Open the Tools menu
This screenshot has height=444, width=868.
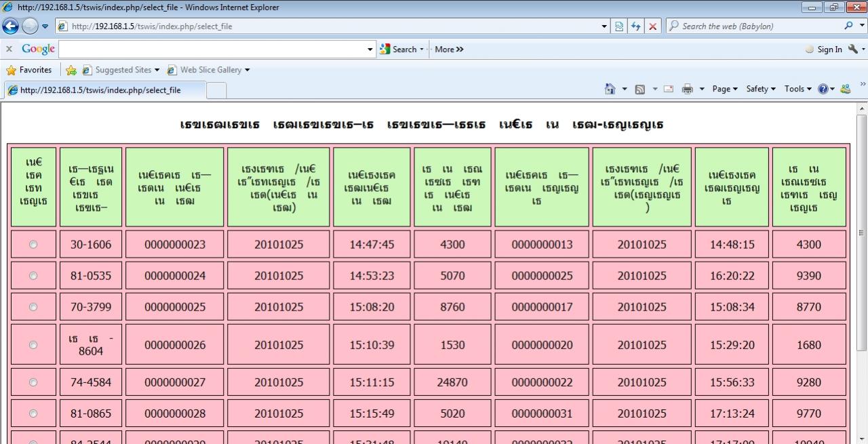(797, 89)
